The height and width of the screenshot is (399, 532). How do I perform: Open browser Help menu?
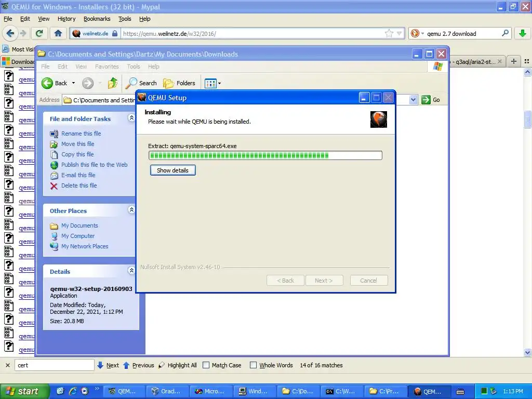(x=145, y=19)
